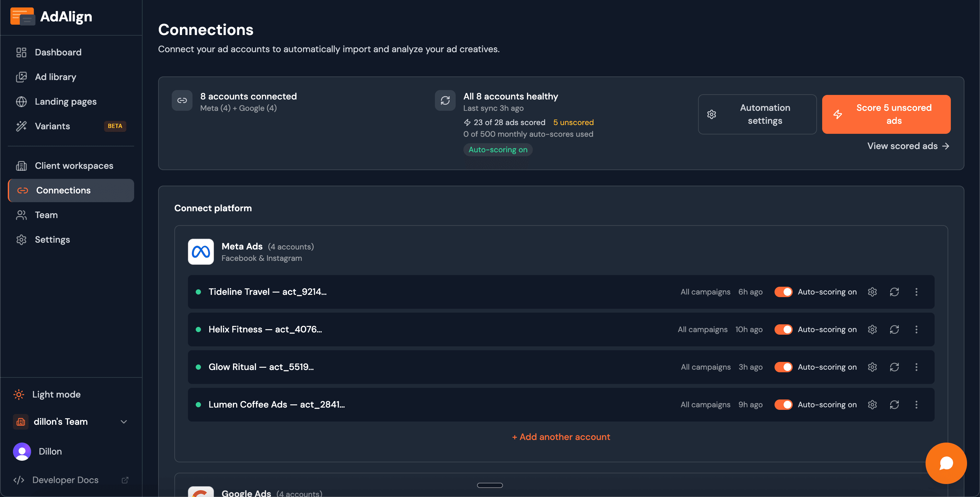
Task: Click the Google Ads heading
Action: tap(246, 493)
